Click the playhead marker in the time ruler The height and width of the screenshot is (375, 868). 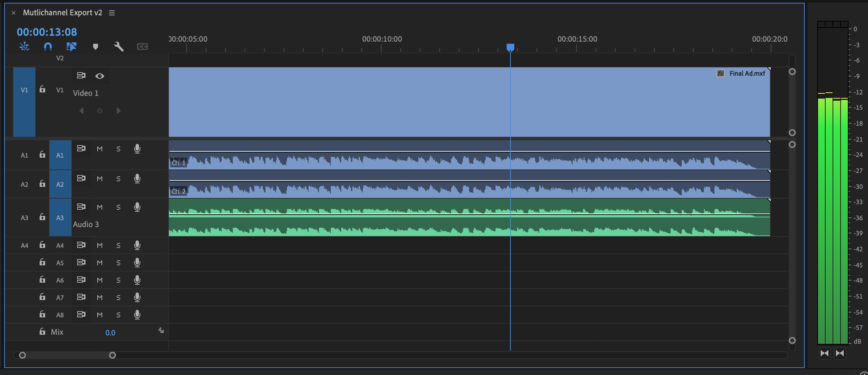click(510, 47)
